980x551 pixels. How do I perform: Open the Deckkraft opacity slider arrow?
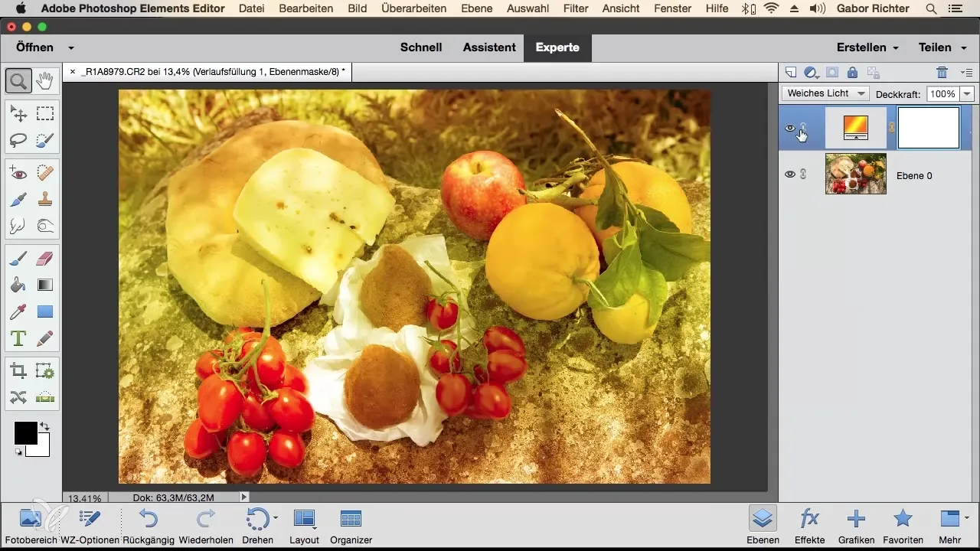coord(967,93)
